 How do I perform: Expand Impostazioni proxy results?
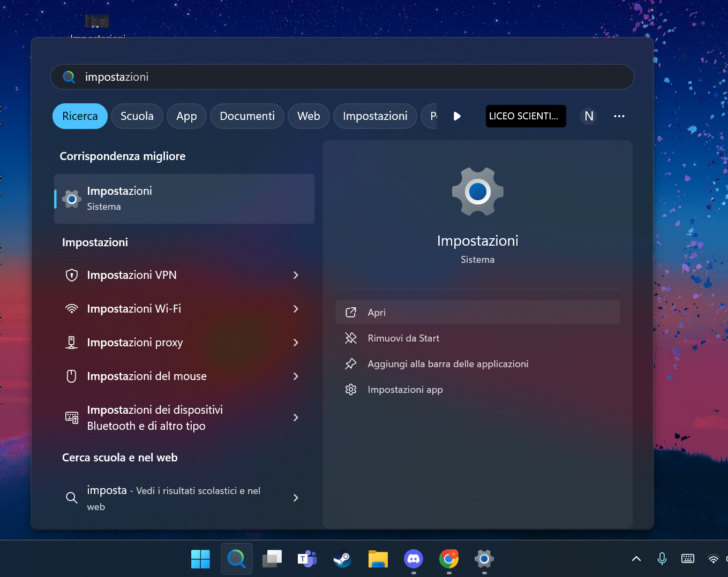pyautogui.click(x=296, y=343)
